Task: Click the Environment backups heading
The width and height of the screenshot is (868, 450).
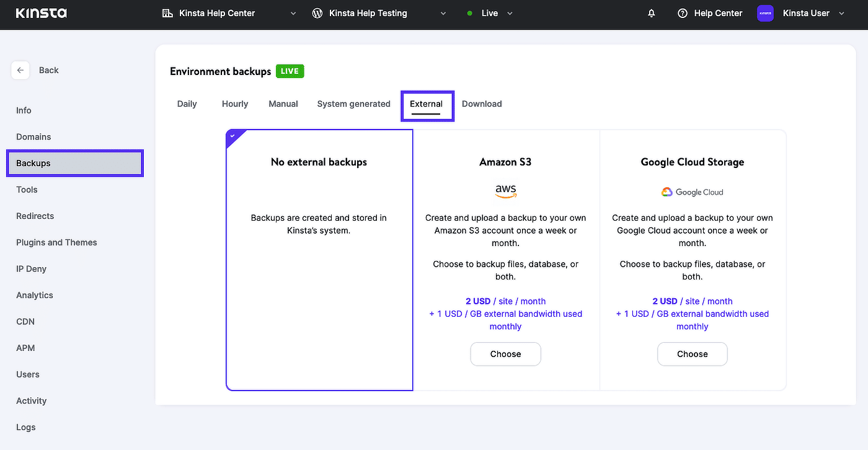Action: coord(221,71)
